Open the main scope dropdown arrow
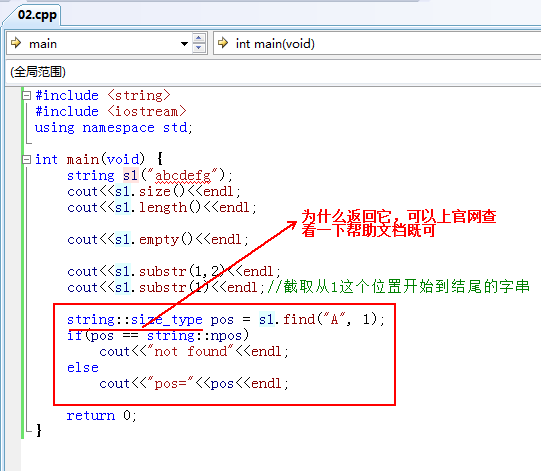The image size is (541, 471). tap(184, 44)
